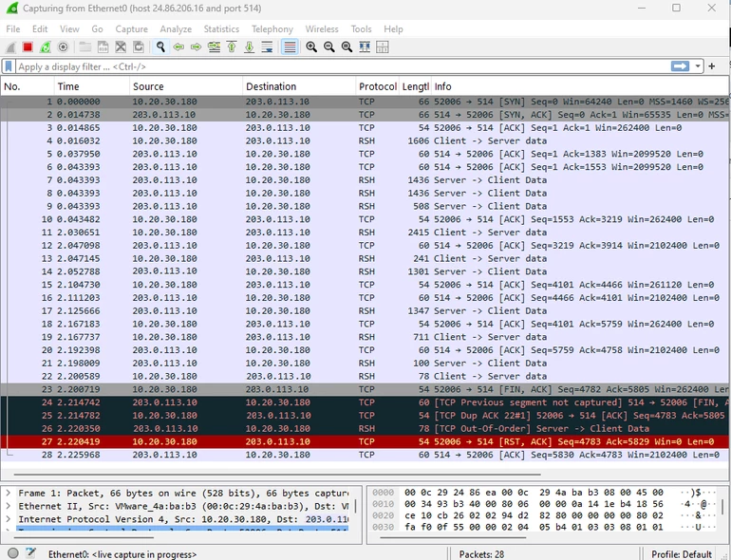Viewport: 731px width, 560px height.
Task: Select packet 4 RSH length 1606
Action: pyautogui.click(x=365, y=140)
